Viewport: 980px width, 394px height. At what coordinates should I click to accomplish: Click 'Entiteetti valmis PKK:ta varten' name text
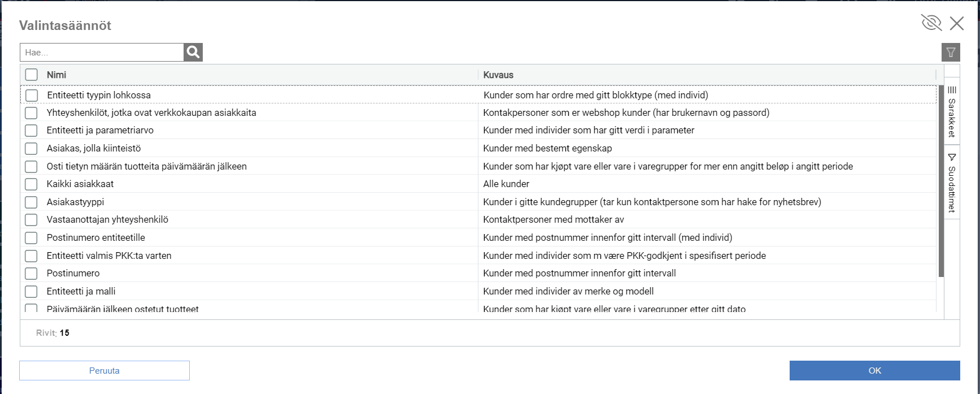coord(109,256)
